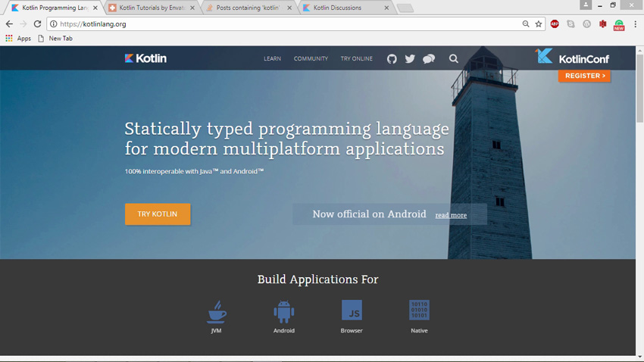Click the gray chain-link extension icon
This screenshot has height=362, width=644.
[571, 23]
